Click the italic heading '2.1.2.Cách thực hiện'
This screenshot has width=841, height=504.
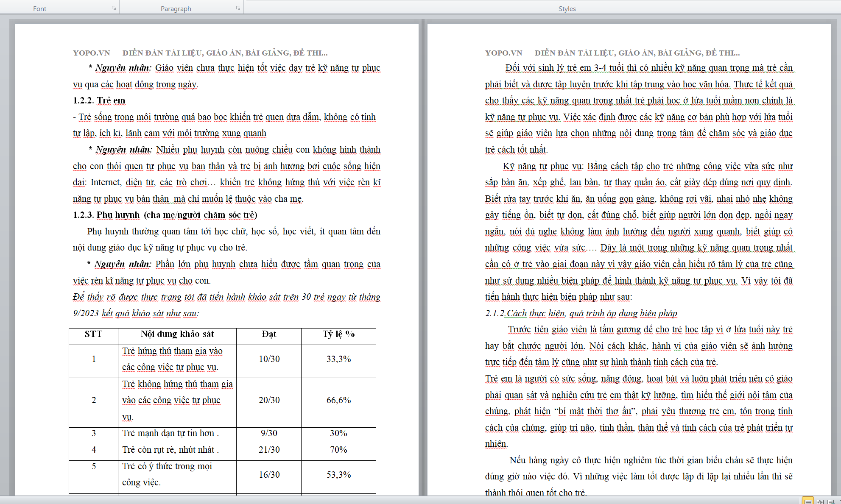[525, 313]
